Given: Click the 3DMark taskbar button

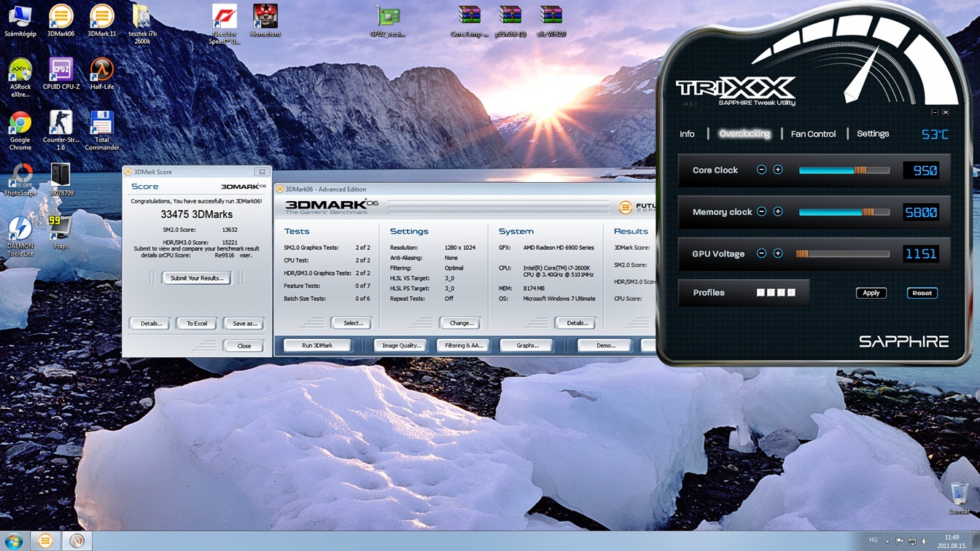Looking at the screenshot, I should (45, 541).
